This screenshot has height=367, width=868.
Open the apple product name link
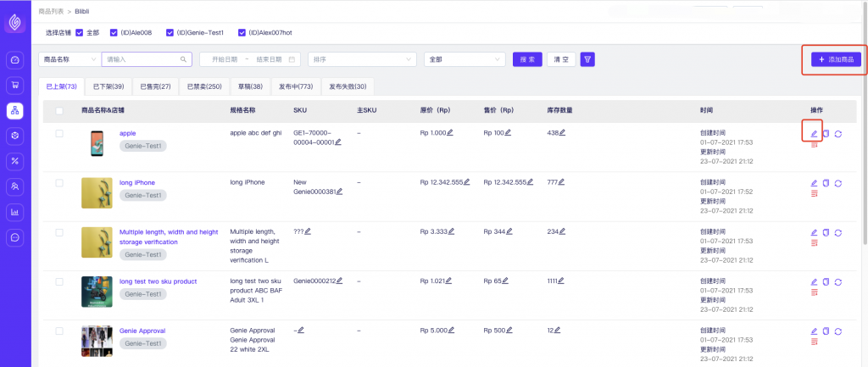[127, 133]
